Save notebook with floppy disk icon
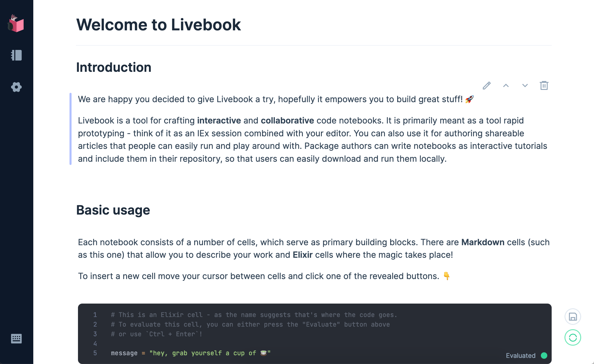Viewport: 594px width, 364px height. click(573, 317)
